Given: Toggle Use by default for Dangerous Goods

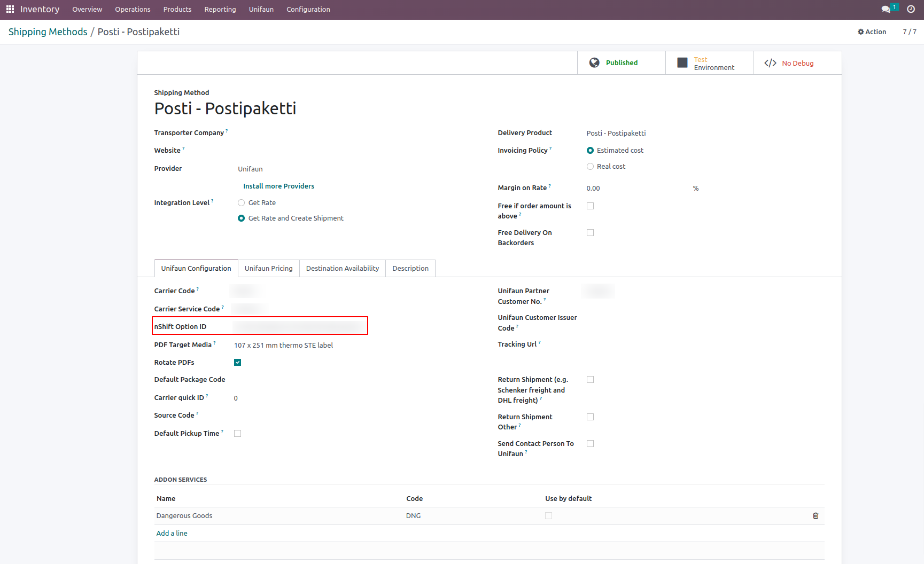Looking at the screenshot, I should point(548,516).
